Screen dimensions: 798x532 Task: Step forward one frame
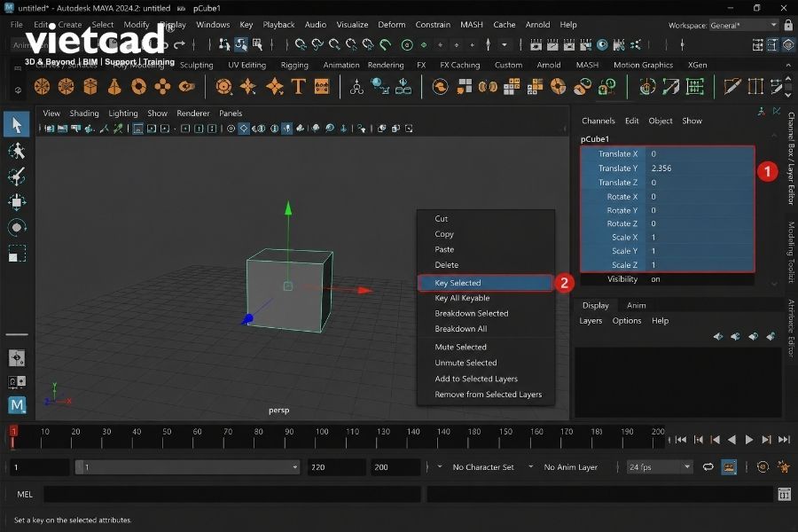[x=766, y=440]
